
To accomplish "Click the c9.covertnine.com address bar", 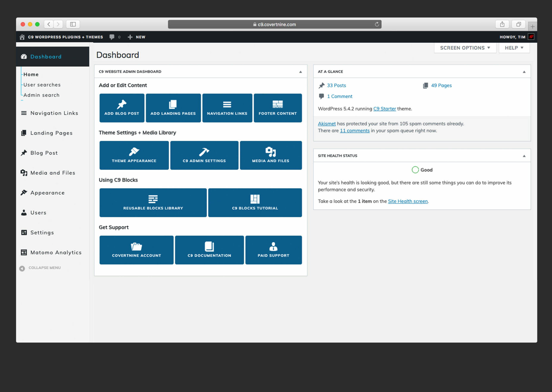I will click(275, 24).
